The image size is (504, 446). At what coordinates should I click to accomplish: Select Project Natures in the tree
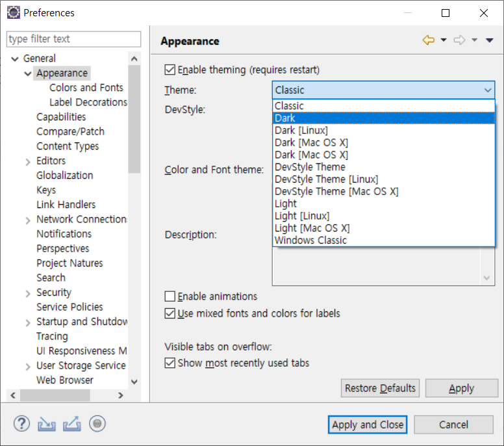pos(69,263)
